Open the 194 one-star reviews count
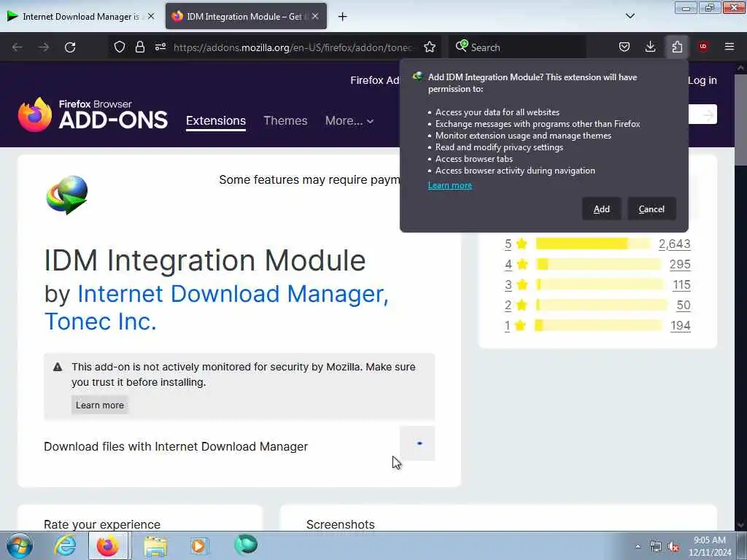The height and width of the screenshot is (560, 747). click(x=681, y=326)
